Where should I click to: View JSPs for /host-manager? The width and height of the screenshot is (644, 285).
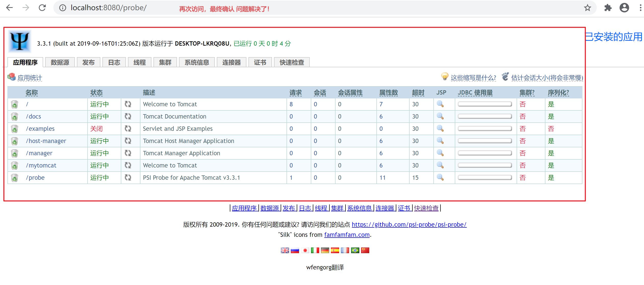[440, 141]
